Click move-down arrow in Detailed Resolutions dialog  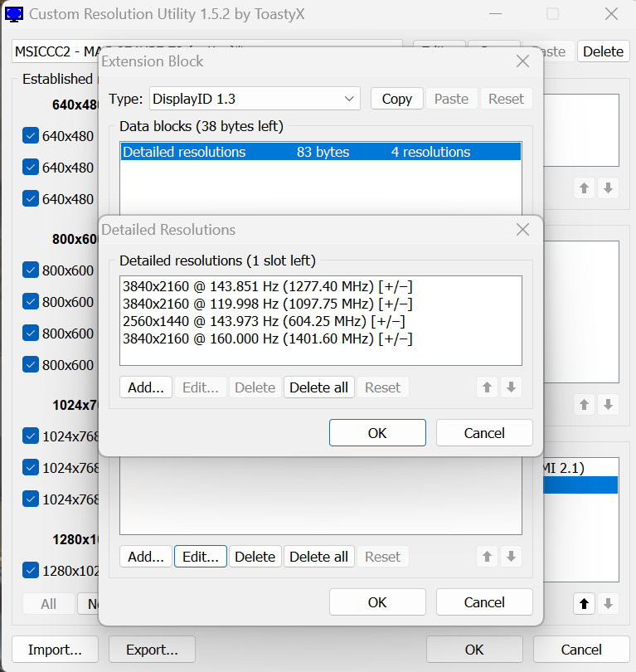click(x=511, y=387)
